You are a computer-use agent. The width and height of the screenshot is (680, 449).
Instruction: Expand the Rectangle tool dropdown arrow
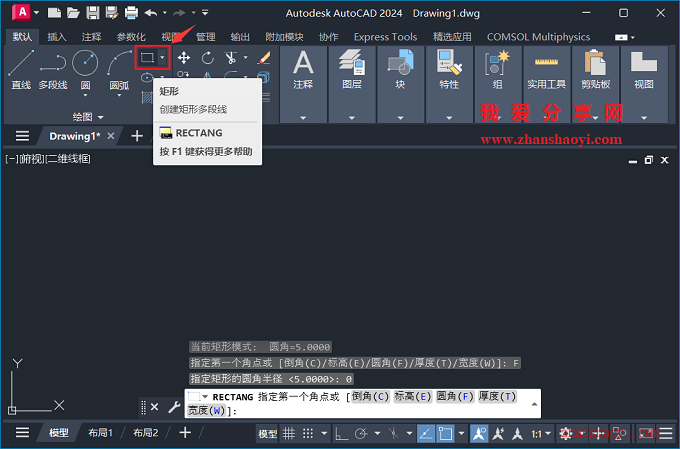(162, 57)
